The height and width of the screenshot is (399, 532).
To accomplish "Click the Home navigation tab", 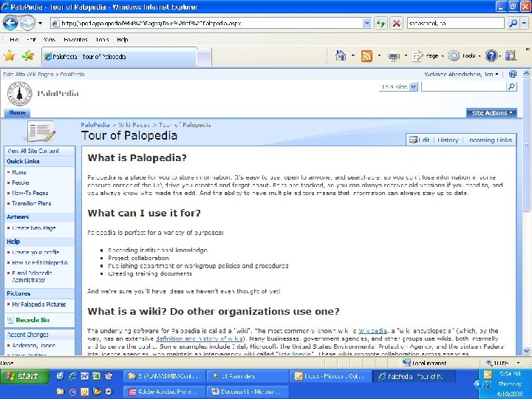I will click(17, 112).
